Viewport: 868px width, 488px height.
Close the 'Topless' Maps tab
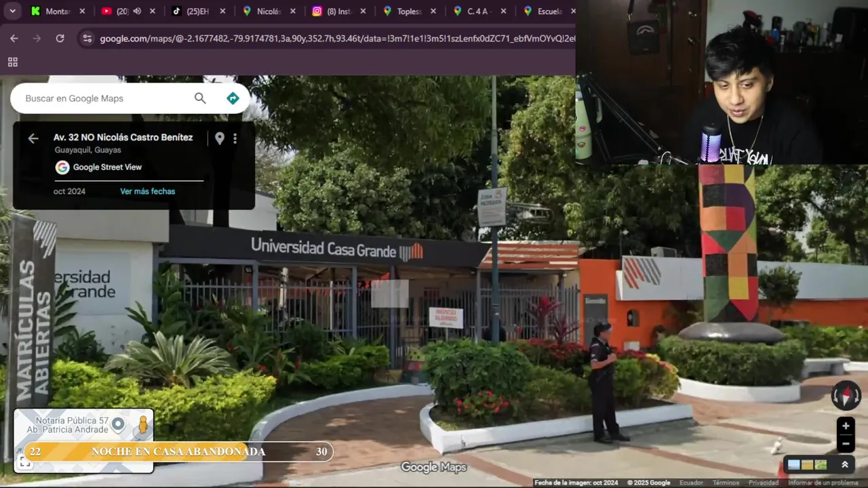[x=434, y=11]
